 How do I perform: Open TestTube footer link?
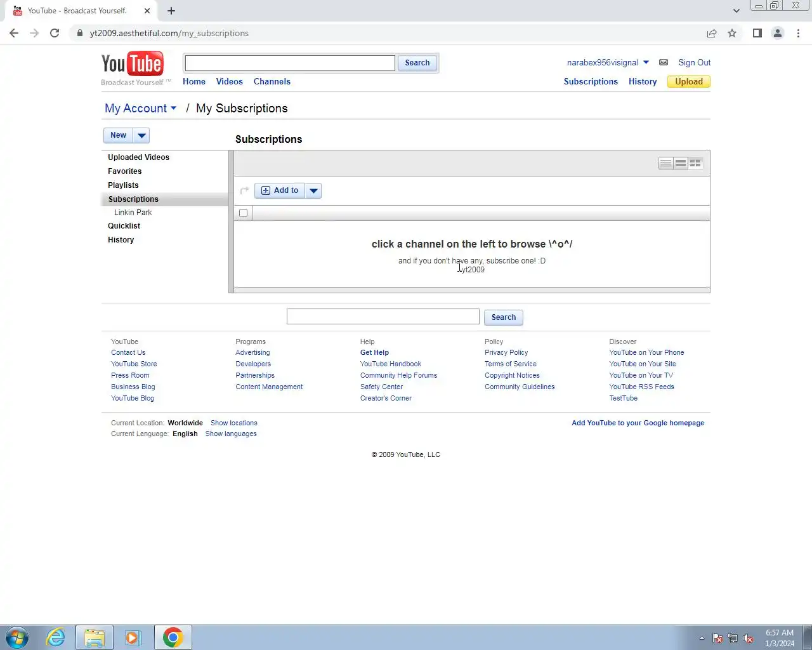623,398
